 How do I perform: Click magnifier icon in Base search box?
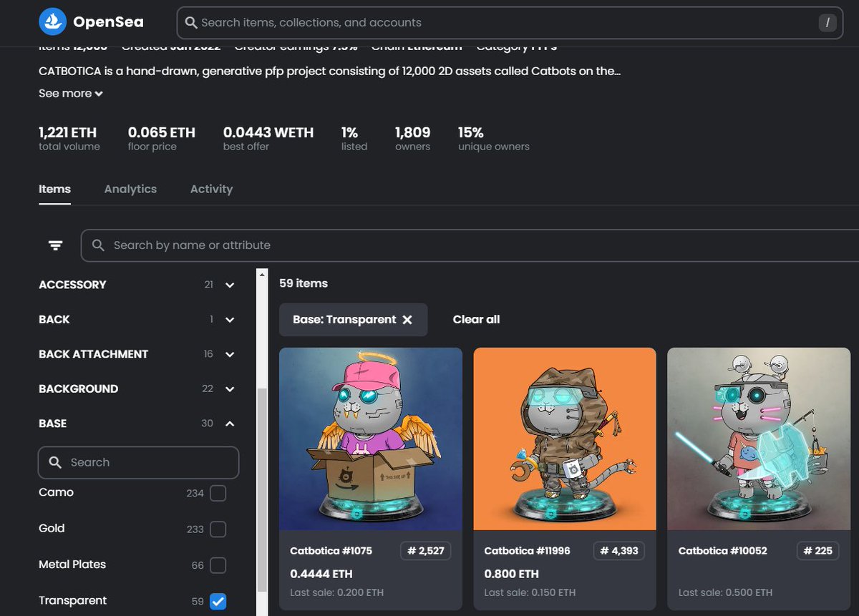pyautogui.click(x=55, y=463)
